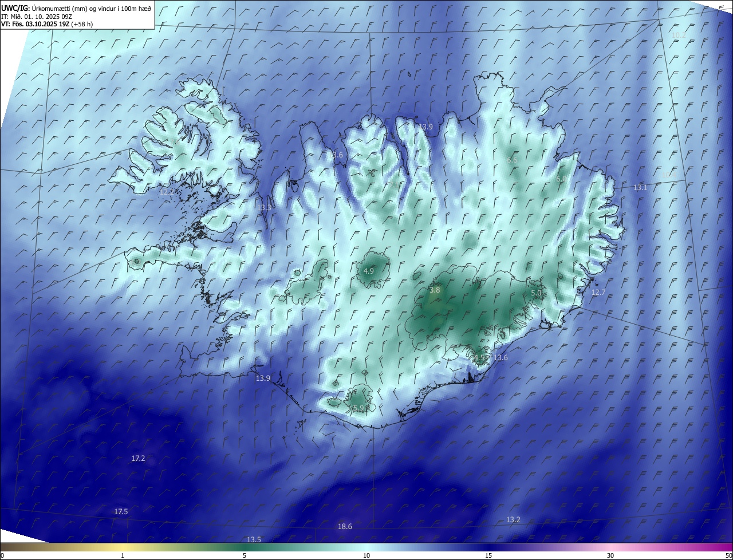Click the title 'Úrkomumætti (mm) og vindur í 100m hæð'

point(91,8)
